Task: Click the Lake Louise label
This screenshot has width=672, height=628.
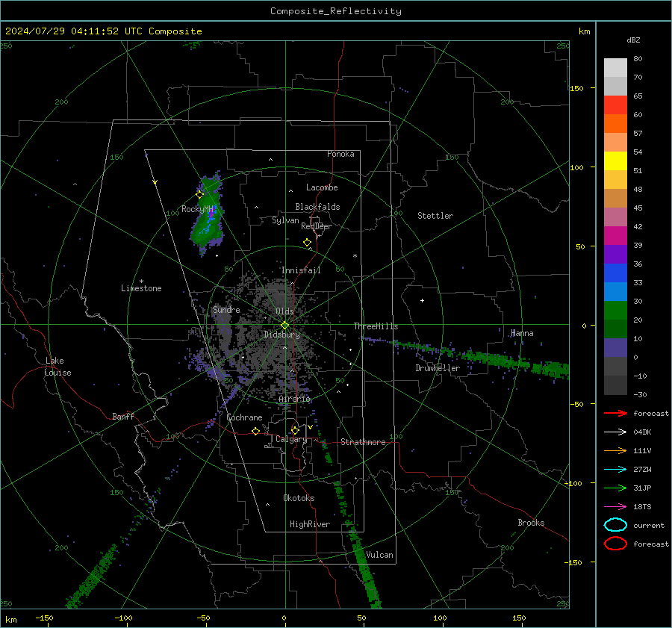Action: click(x=57, y=367)
